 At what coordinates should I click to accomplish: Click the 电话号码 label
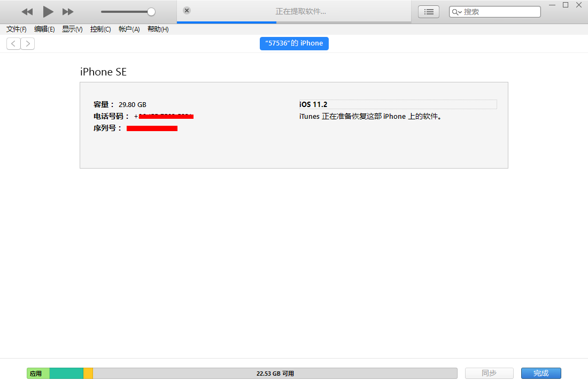click(111, 117)
